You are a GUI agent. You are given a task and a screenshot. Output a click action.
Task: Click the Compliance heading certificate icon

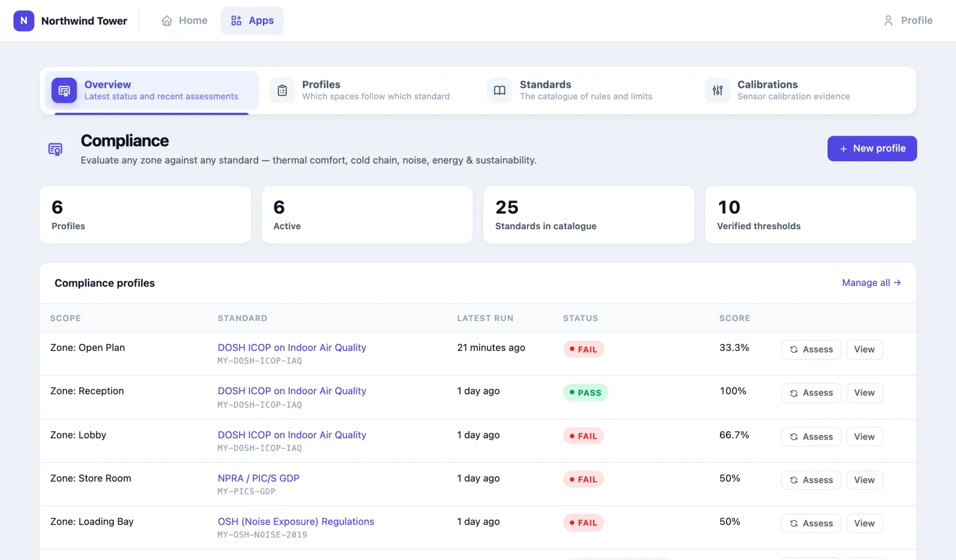click(x=56, y=149)
